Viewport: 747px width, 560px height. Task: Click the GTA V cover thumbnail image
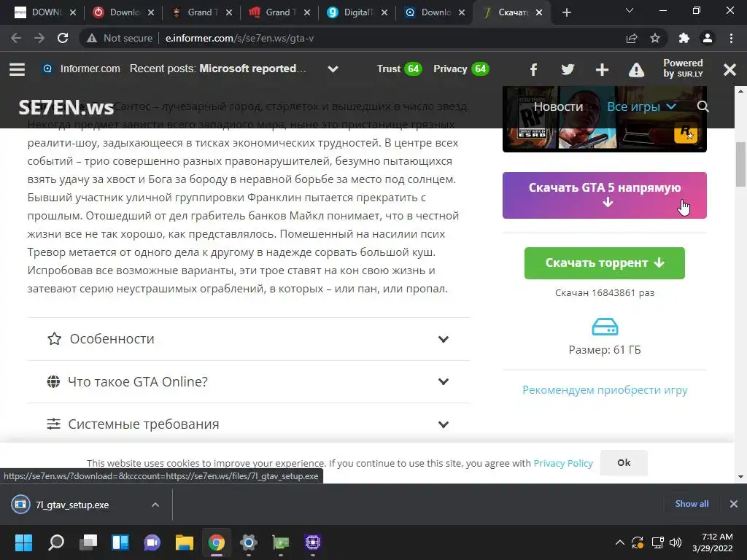[605, 119]
